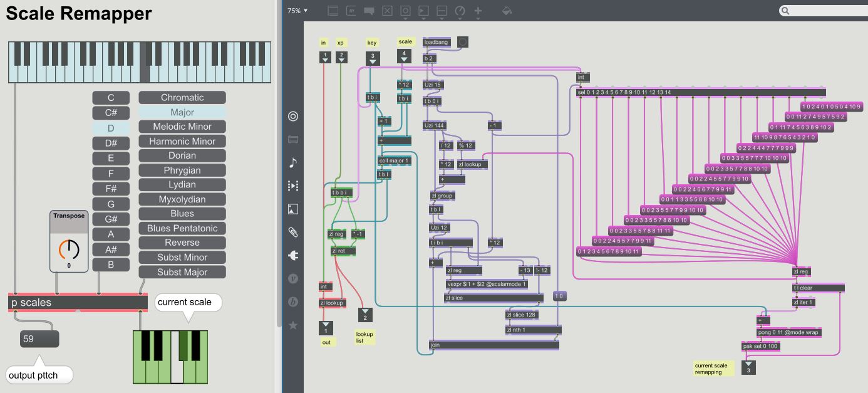
Task: Switch scale to Subst Major
Action: click(x=182, y=272)
